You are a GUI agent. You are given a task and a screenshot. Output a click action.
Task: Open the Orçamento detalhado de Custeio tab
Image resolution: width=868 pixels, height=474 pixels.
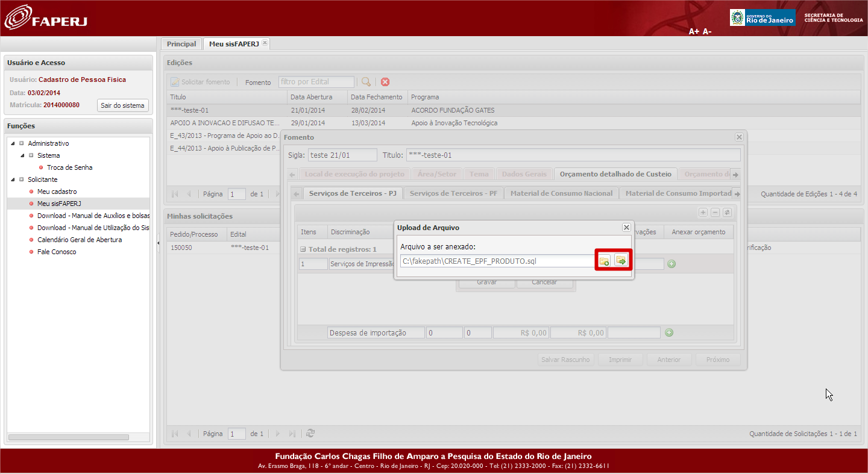click(x=615, y=174)
